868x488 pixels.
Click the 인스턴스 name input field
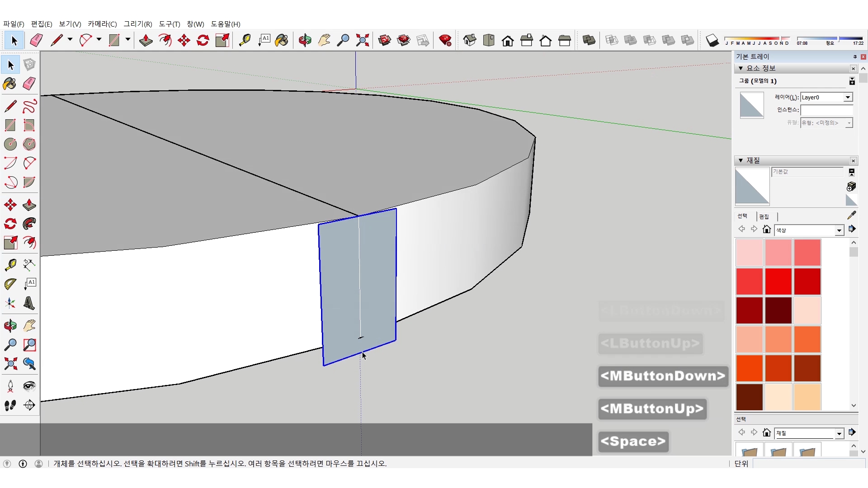tap(826, 110)
